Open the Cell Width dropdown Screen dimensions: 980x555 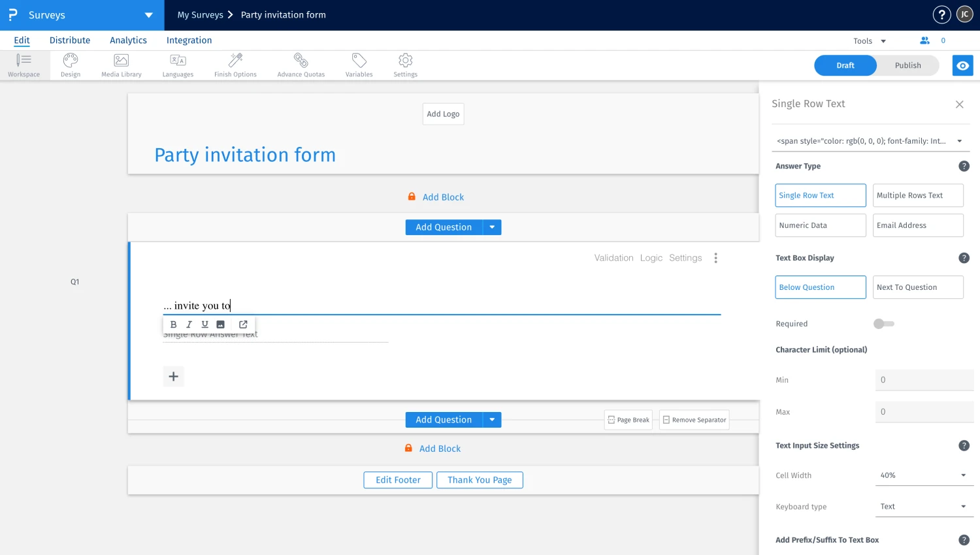924,475
